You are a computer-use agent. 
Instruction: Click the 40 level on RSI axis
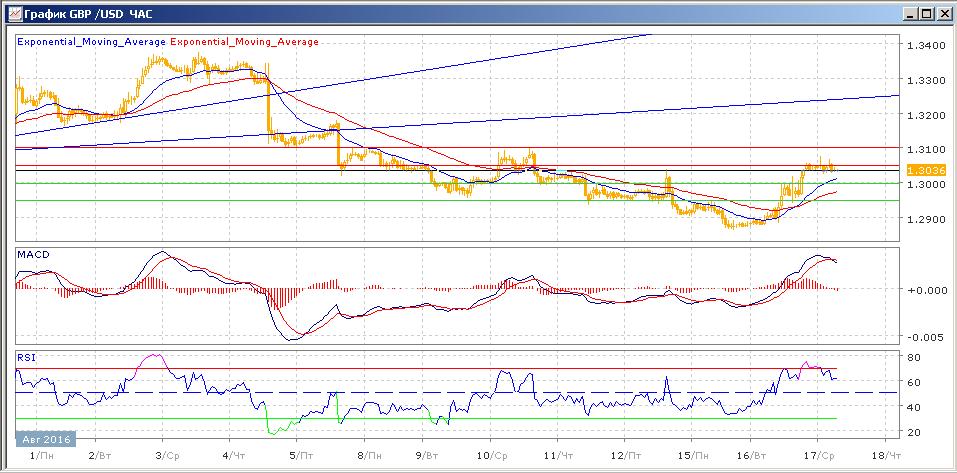pyautogui.click(x=915, y=407)
